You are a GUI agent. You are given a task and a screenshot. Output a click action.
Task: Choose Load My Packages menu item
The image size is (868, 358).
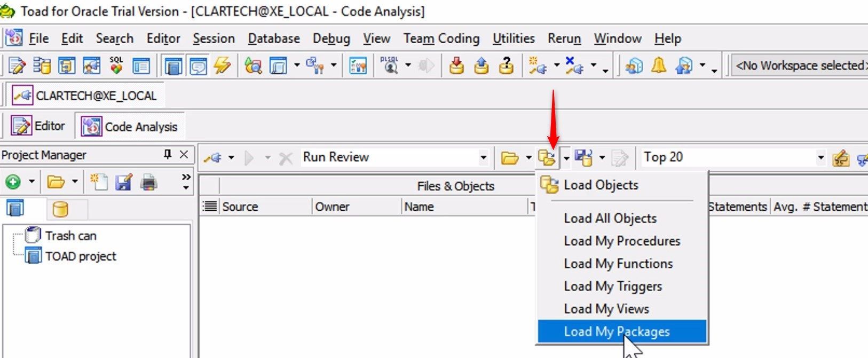(x=622, y=331)
